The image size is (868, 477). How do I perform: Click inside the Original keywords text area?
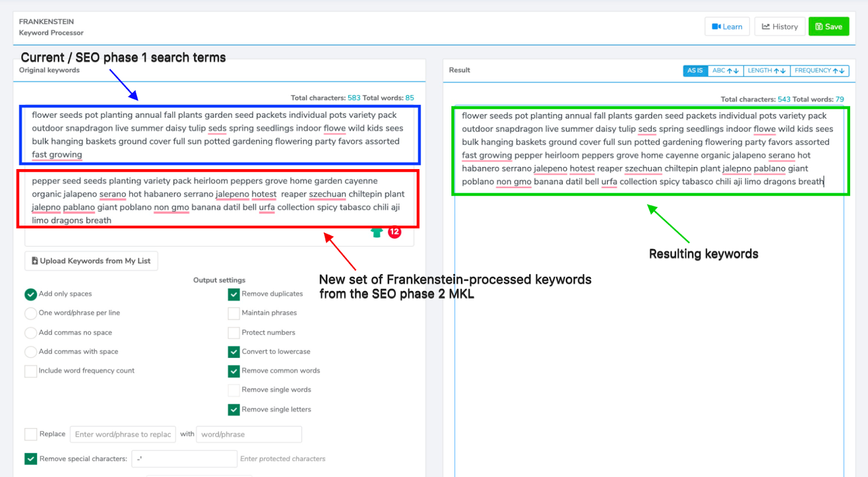pyautogui.click(x=219, y=175)
